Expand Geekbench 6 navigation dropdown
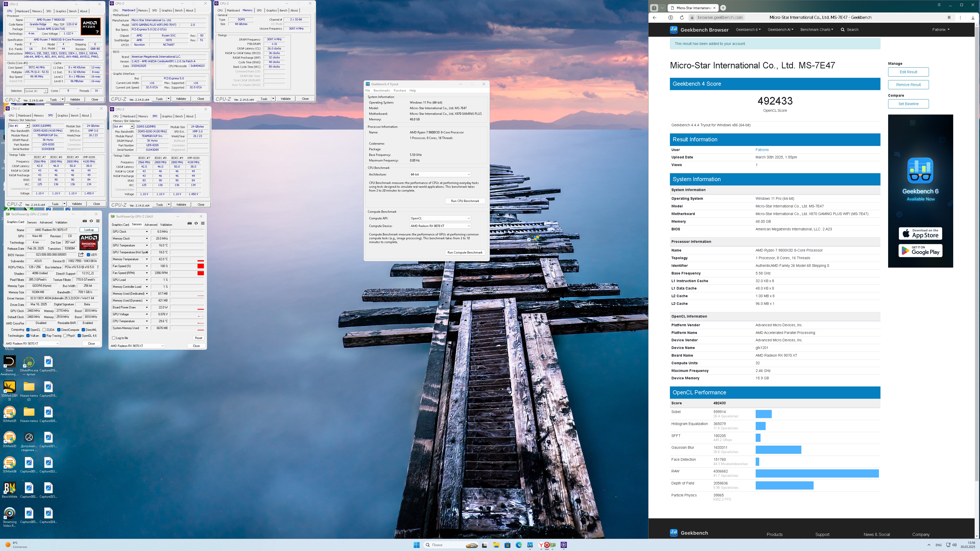Viewport: 980px width, 551px height. 748,30
